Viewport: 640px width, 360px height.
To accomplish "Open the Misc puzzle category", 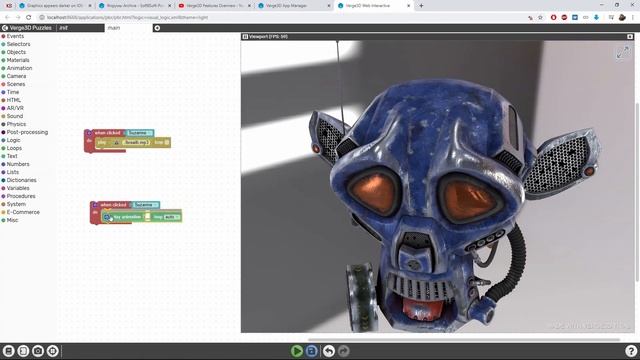I will tap(12, 220).
